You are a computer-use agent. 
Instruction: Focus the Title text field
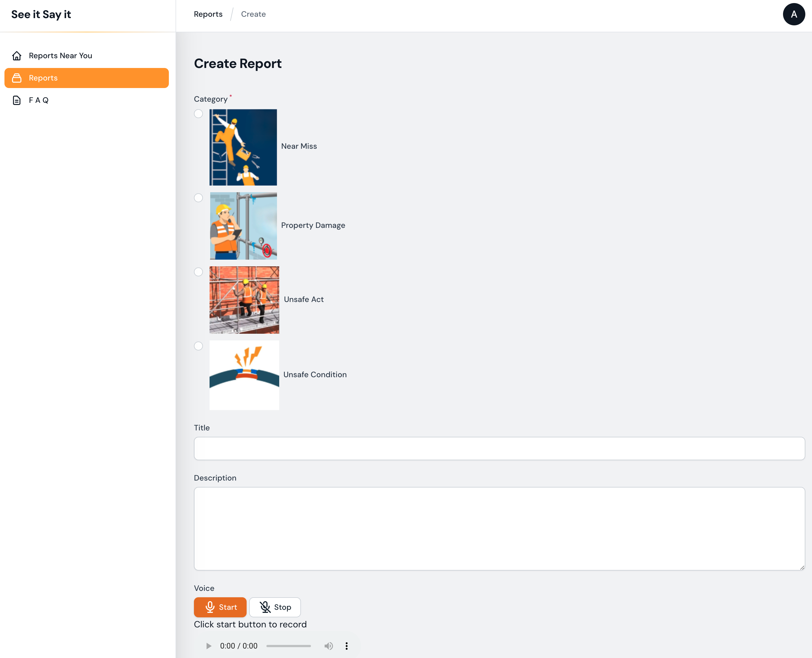[499, 449]
